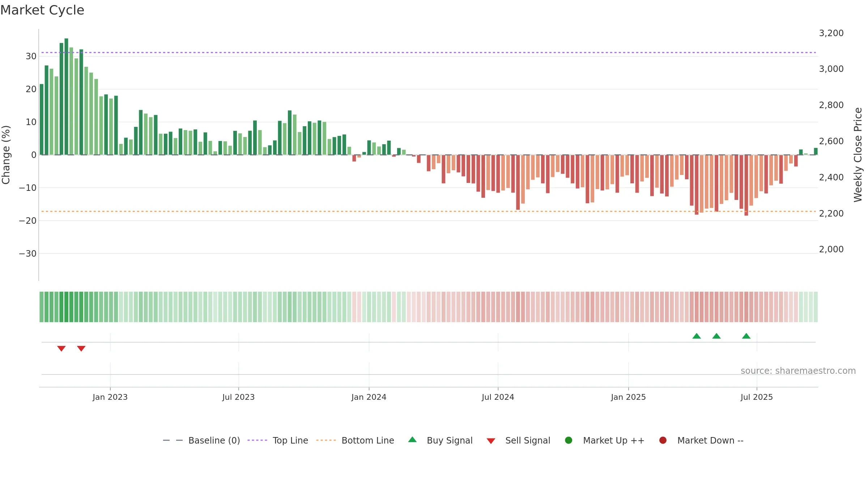Image resolution: width=868 pixels, height=488 pixels.
Task: Click the source: sharemaestro.com text
Action: 798,371
